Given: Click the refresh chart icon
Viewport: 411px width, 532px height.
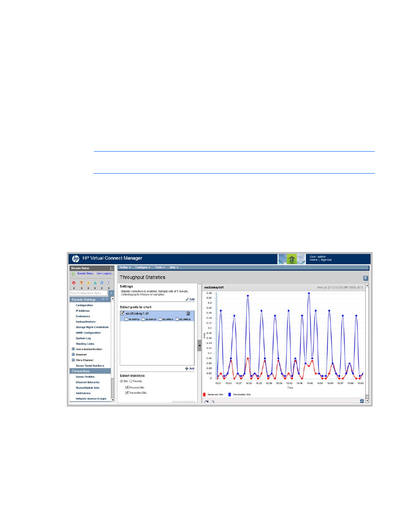Looking at the screenshot, I should click(207, 402).
